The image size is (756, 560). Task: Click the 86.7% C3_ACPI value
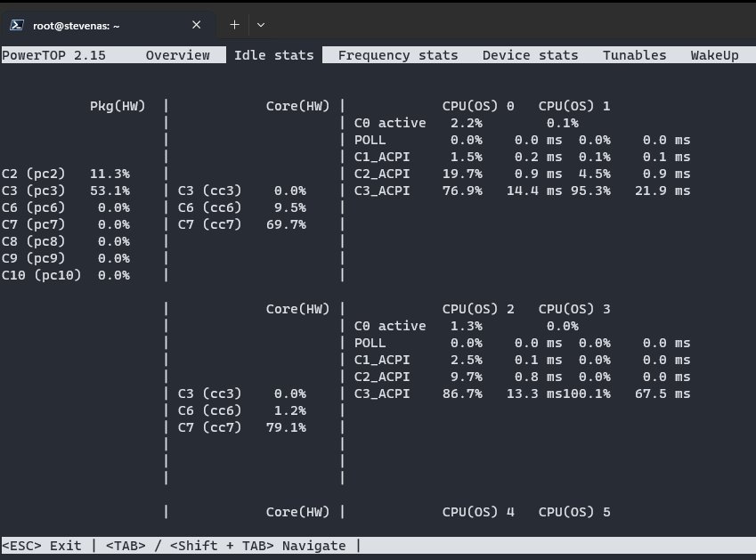coord(462,394)
